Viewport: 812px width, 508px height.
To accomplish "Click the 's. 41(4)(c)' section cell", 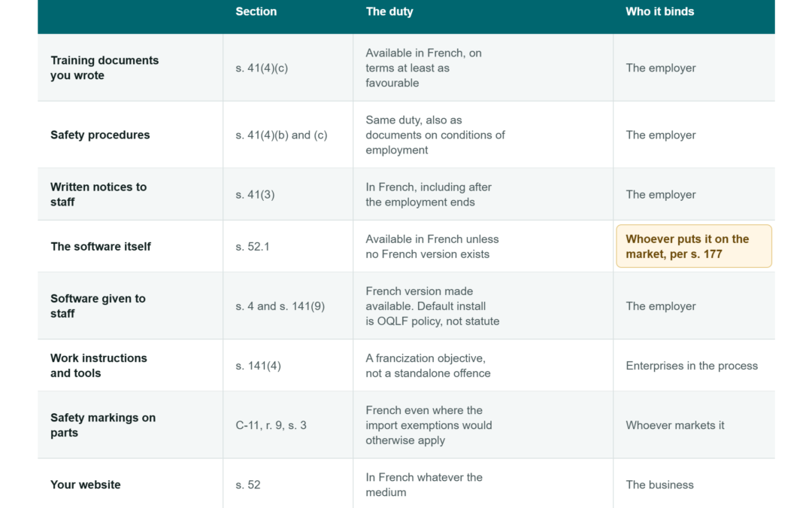I will coord(262,68).
